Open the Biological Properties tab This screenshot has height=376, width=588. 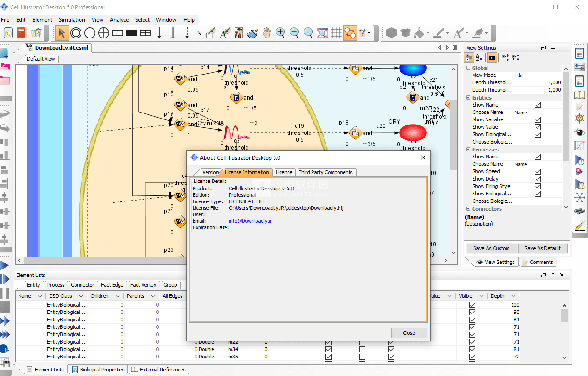tap(98, 370)
